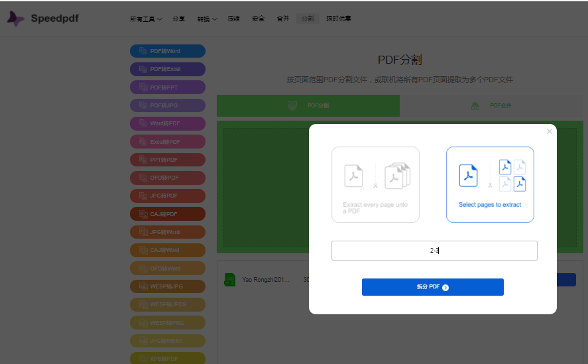The image size is (588, 364).
Task: Open the 限时优惠 menu item
Action: 339,19
